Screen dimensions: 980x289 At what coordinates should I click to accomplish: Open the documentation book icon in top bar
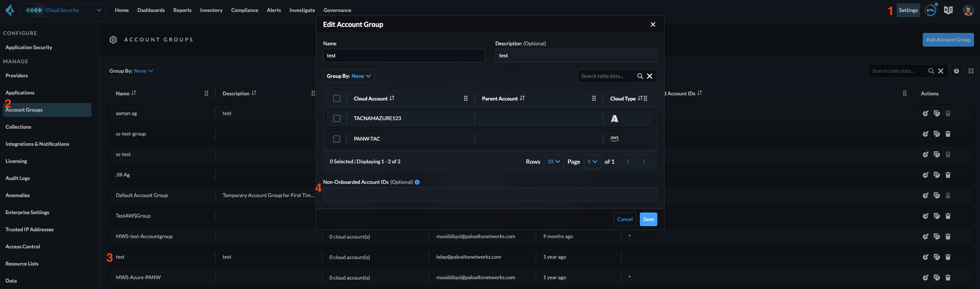948,10
